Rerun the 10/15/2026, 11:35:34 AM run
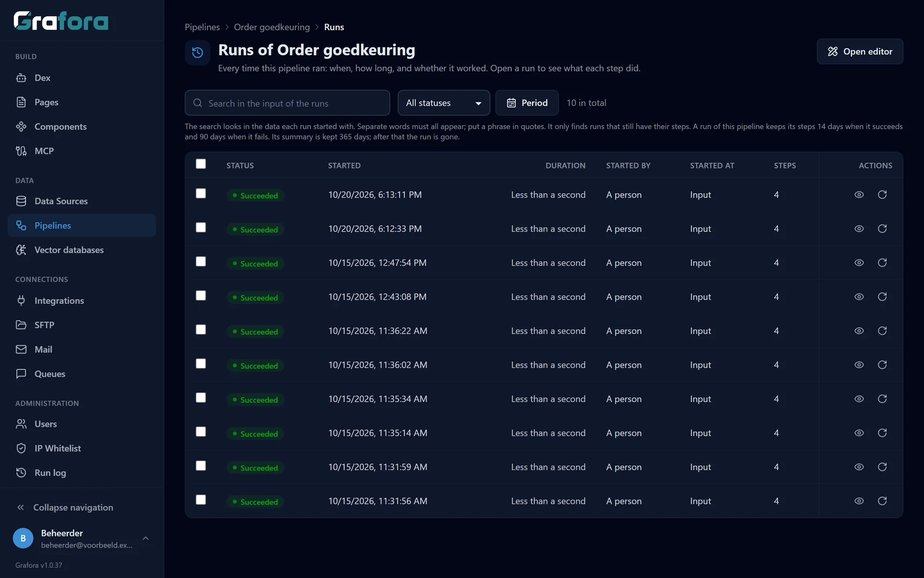 pyautogui.click(x=882, y=399)
